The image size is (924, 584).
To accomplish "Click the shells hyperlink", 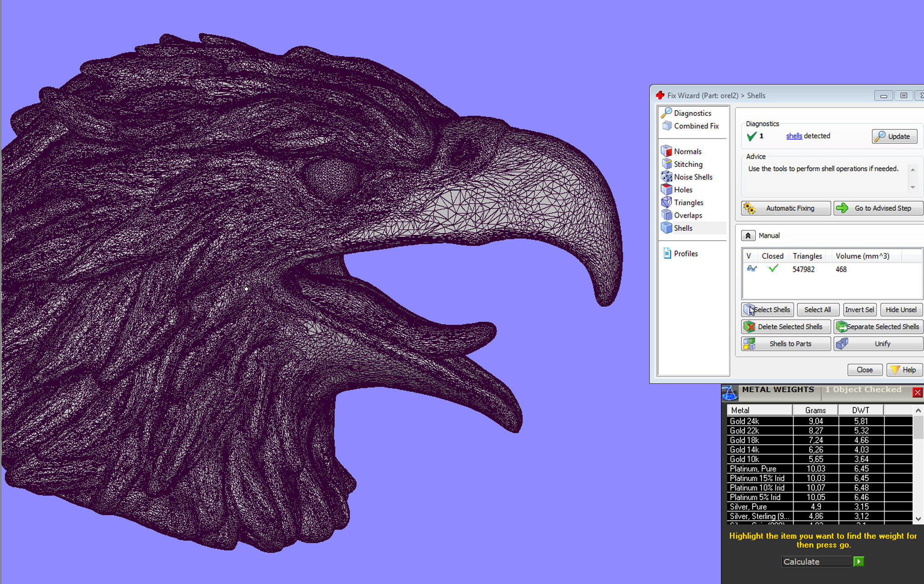I will tap(794, 136).
